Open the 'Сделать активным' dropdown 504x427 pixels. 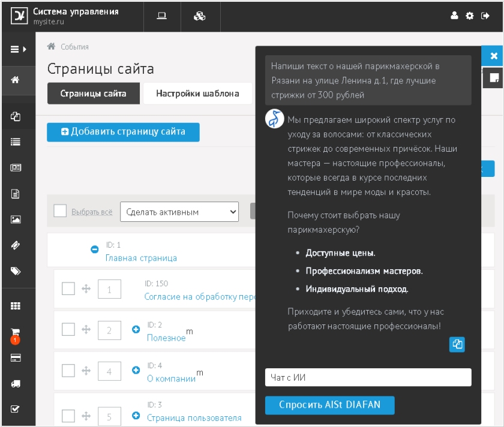179,212
